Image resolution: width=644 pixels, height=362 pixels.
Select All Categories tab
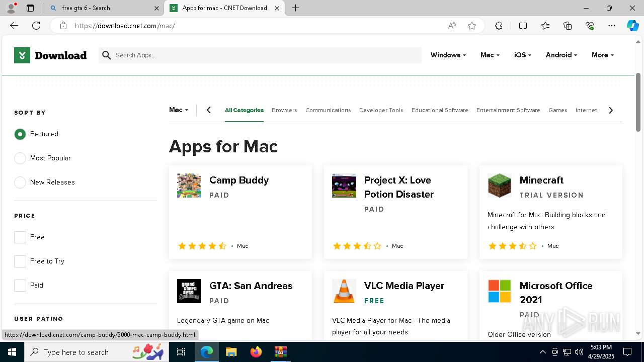pos(244,110)
